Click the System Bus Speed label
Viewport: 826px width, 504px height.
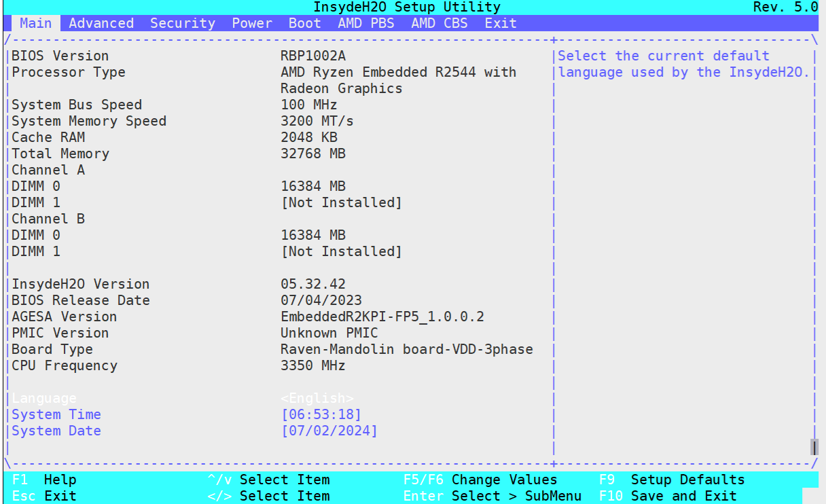[x=77, y=105]
